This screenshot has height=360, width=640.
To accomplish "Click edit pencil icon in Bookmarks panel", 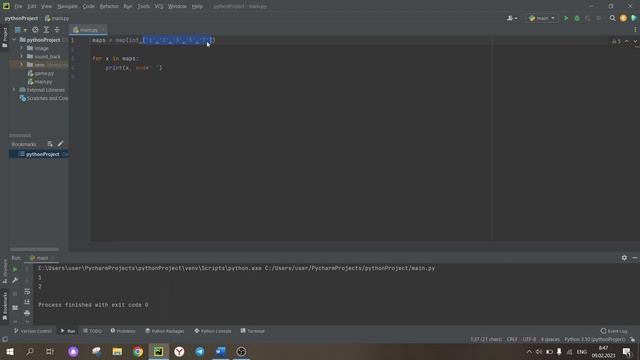I will [60, 144].
